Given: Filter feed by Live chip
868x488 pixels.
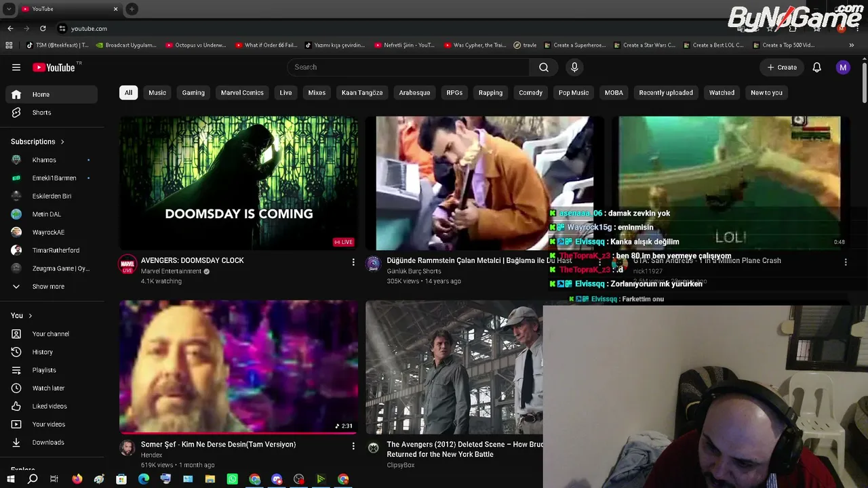Looking at the screenshot, I should [x=286, y=93].
